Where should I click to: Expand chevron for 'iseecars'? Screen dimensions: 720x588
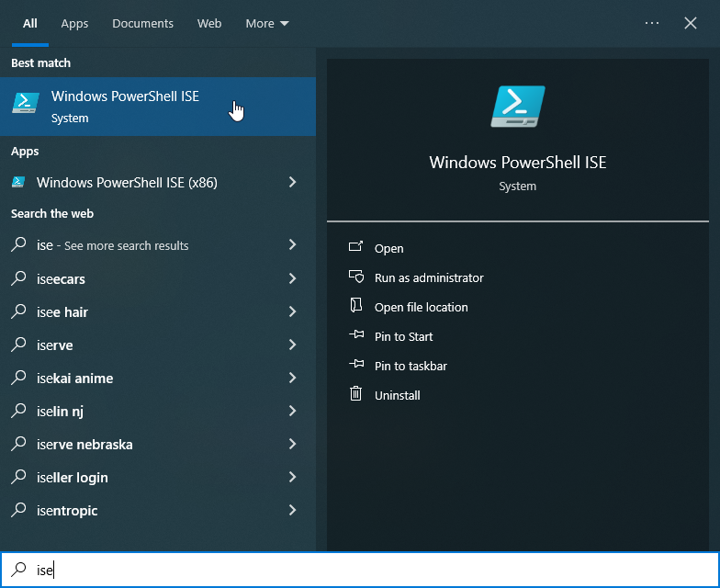tap(292, 278)
